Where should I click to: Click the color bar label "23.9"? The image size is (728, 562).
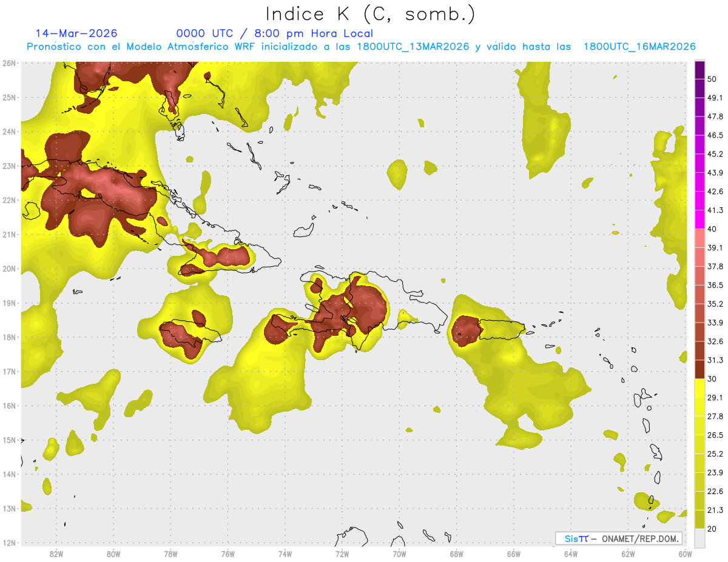tap(715, 473)
